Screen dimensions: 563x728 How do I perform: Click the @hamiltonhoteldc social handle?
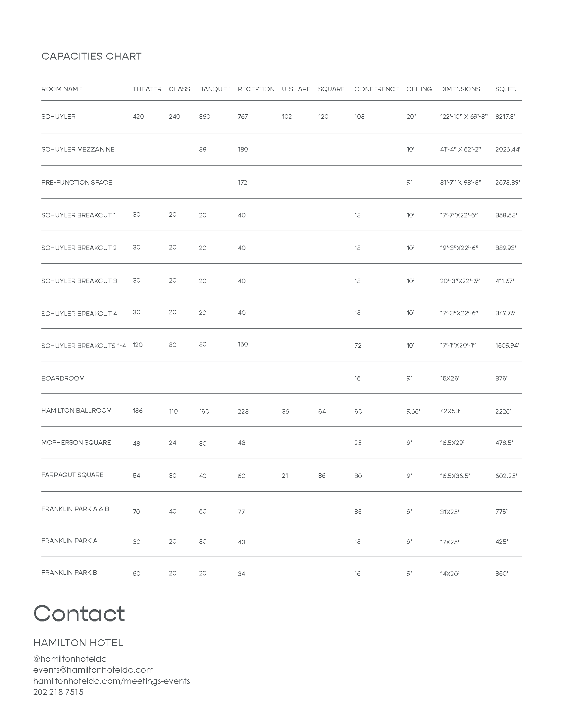coord(70,659)
